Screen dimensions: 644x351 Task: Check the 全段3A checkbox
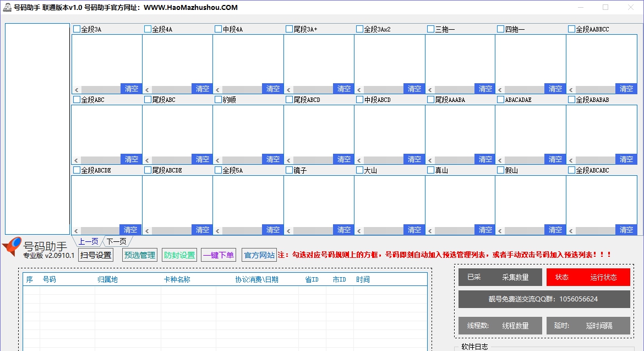coord(77,29)
